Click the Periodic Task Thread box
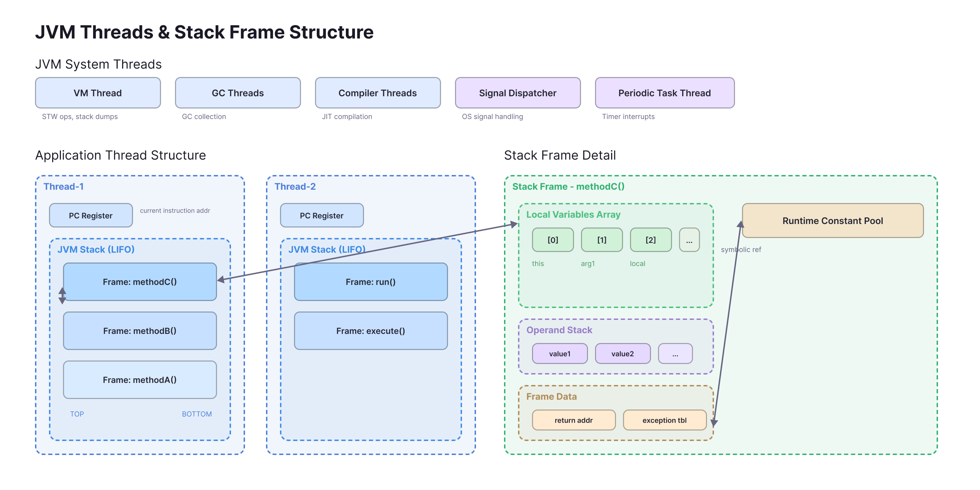The width and height of the screenshot is (980, 490). point(665,93)
